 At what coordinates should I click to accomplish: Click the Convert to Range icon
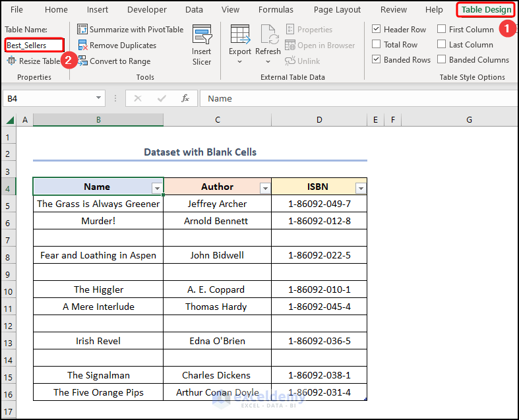pyautogui.click(x=82, y=61)
